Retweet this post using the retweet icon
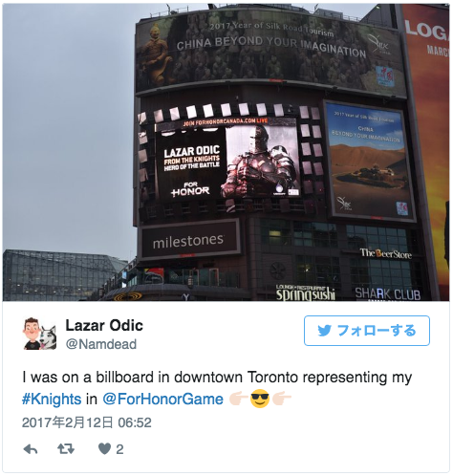The height and width of the screenshot is (476, 453). (x=66, y=449)
